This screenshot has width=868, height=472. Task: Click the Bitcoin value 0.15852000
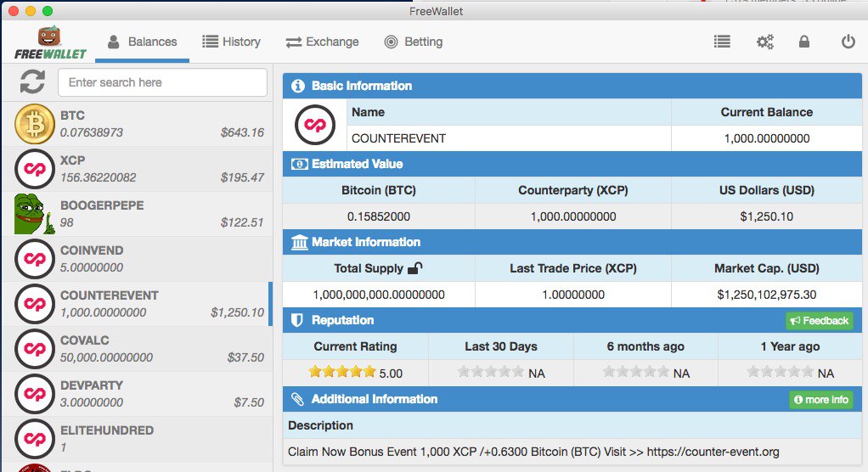click(379, 216)
